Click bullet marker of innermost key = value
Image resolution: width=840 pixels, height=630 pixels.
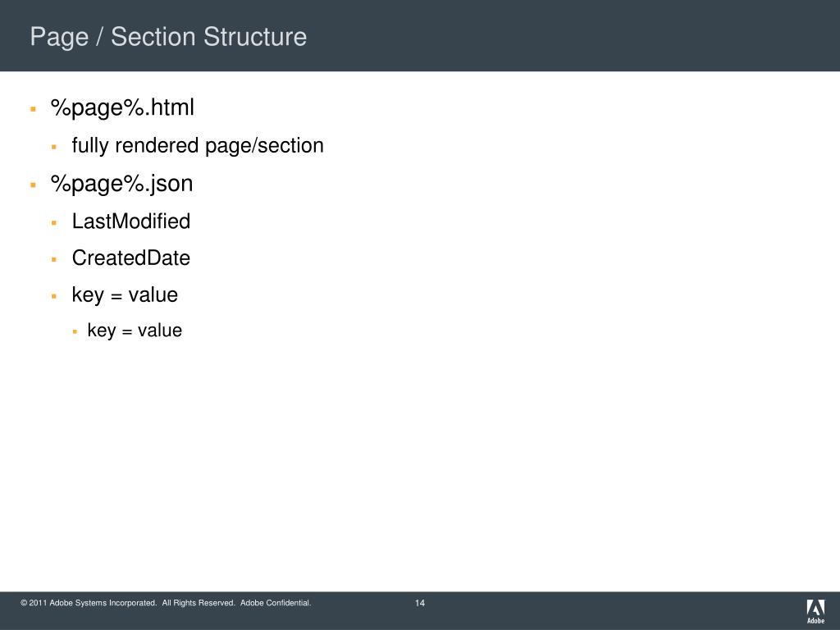tap(75, 331)
